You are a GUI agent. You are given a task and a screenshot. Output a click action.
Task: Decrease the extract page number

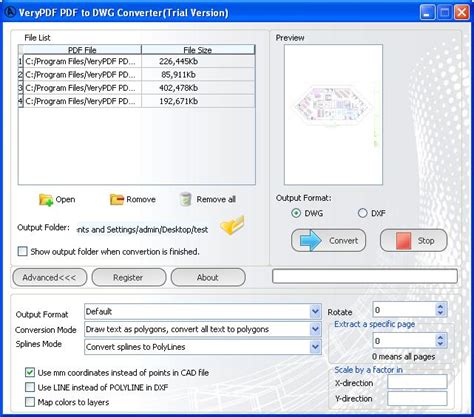440,344
